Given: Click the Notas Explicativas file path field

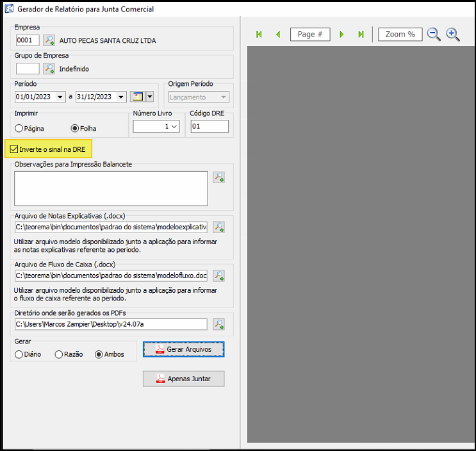Looking at the screenshot, I should [x=111, y=227].
